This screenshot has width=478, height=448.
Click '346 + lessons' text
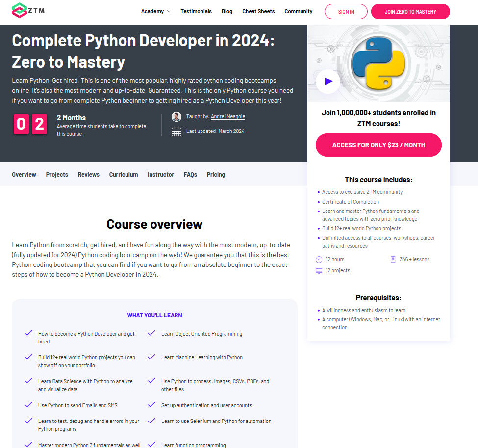click(415, 259)
